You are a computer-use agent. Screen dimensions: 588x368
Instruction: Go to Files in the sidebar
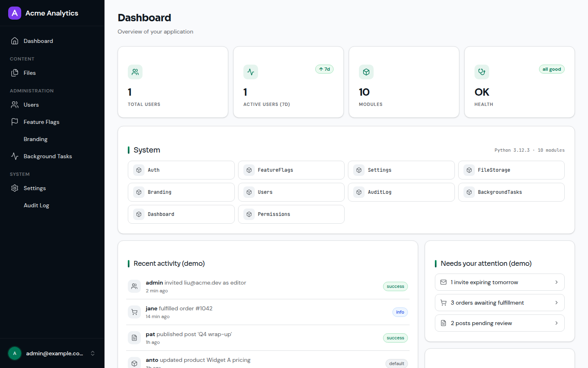point(52,73)
